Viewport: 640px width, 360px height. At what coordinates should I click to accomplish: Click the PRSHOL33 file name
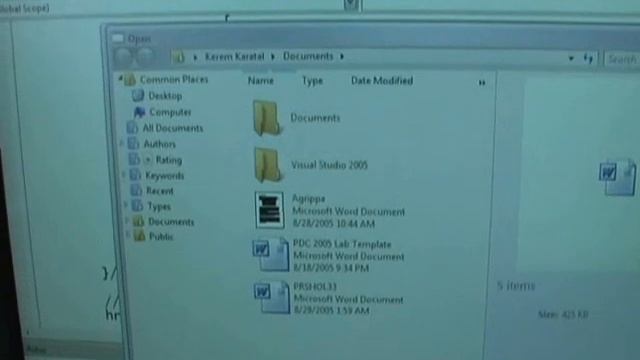[315, 287]
